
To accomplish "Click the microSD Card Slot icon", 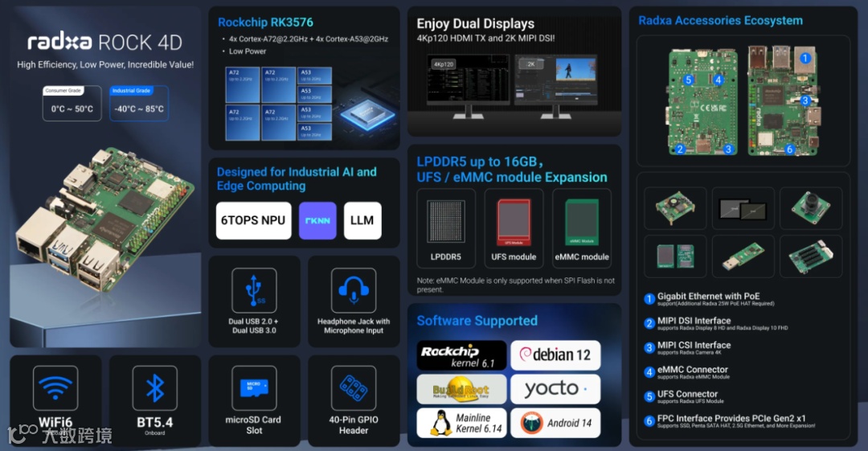I will 254,387.
